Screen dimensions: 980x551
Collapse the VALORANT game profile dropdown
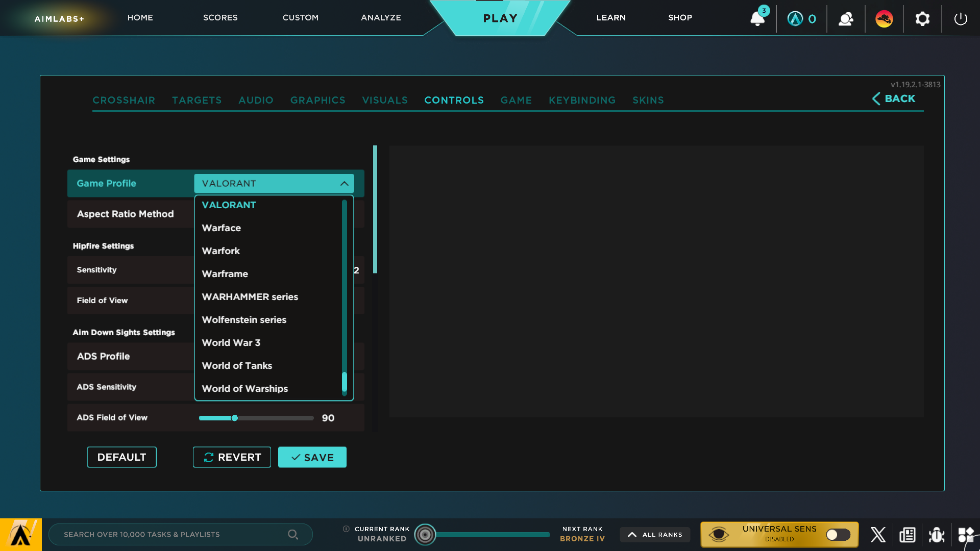coord(344,183)
